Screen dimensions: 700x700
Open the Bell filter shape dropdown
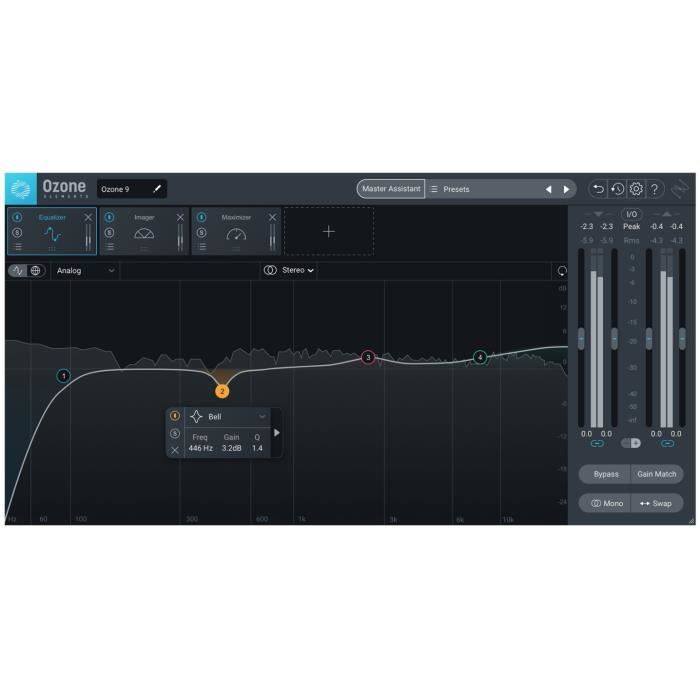point(228,417)
